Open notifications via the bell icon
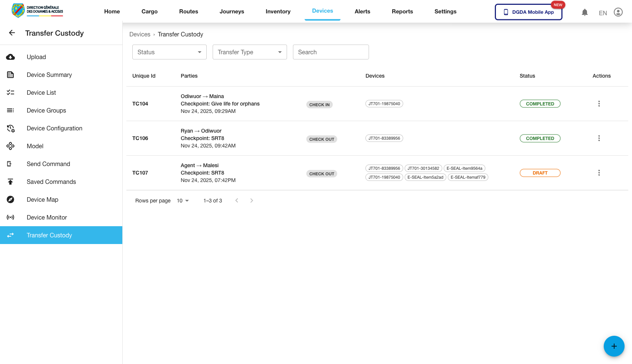Screen dimensions: 632x364 tap(585, 12)
